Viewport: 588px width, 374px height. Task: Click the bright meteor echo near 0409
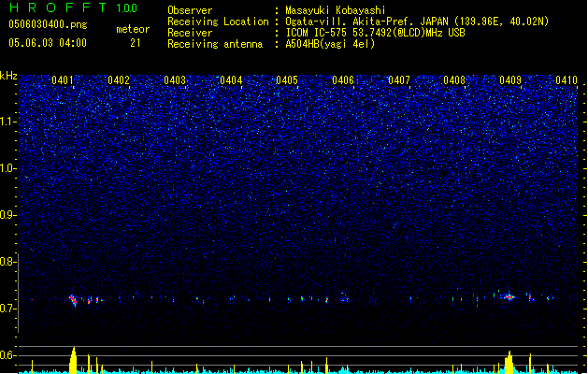(x=509, y=297)
